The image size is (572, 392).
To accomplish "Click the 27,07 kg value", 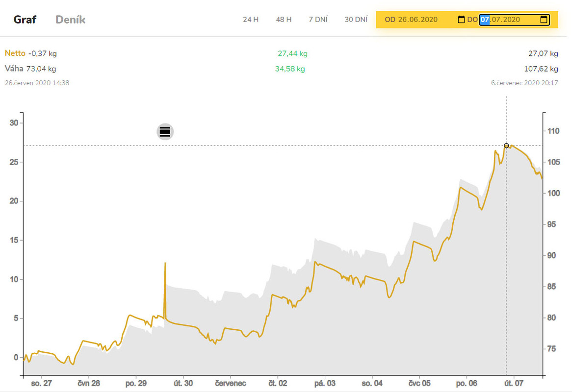I will pyautogui.click(x=543, y=53).
